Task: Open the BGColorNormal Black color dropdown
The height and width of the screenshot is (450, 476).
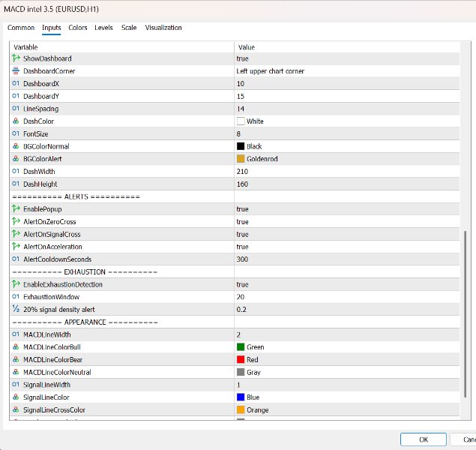Action: click(347, 146)
